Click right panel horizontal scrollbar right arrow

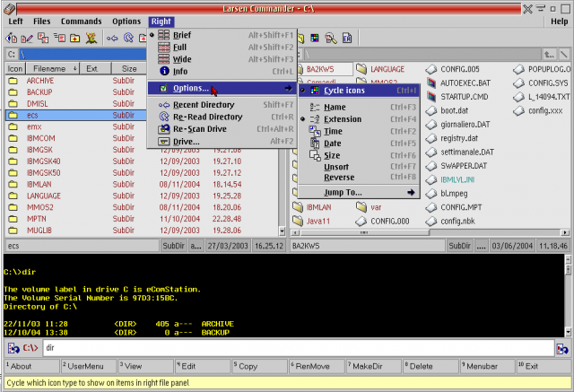pyautogui.click(x=566, y=232)
